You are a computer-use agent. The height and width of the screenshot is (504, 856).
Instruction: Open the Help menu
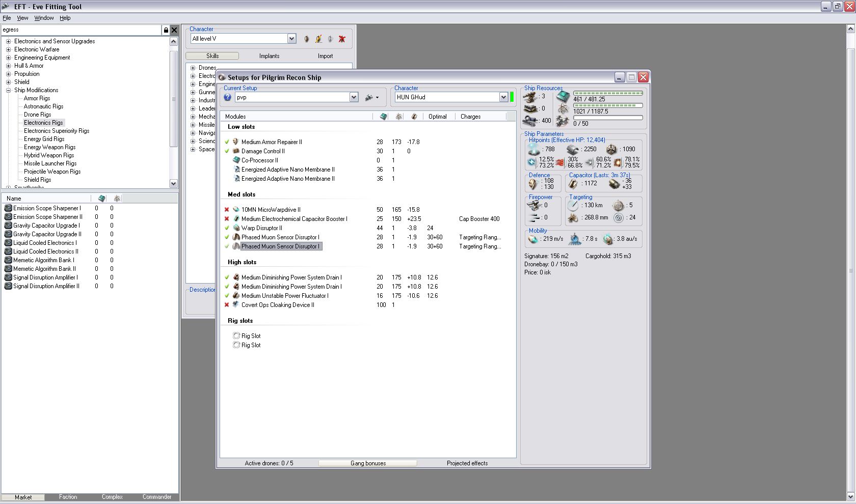pos(65,18)
